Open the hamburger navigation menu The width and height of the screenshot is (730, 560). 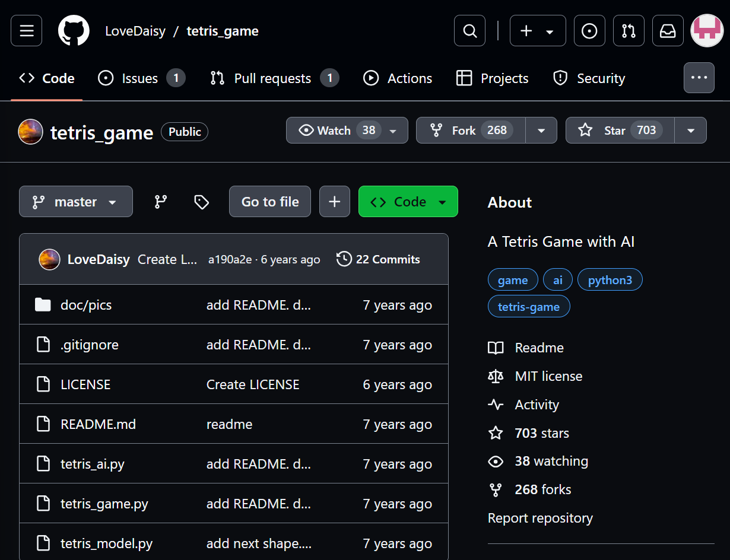click(x=26, y=31)
